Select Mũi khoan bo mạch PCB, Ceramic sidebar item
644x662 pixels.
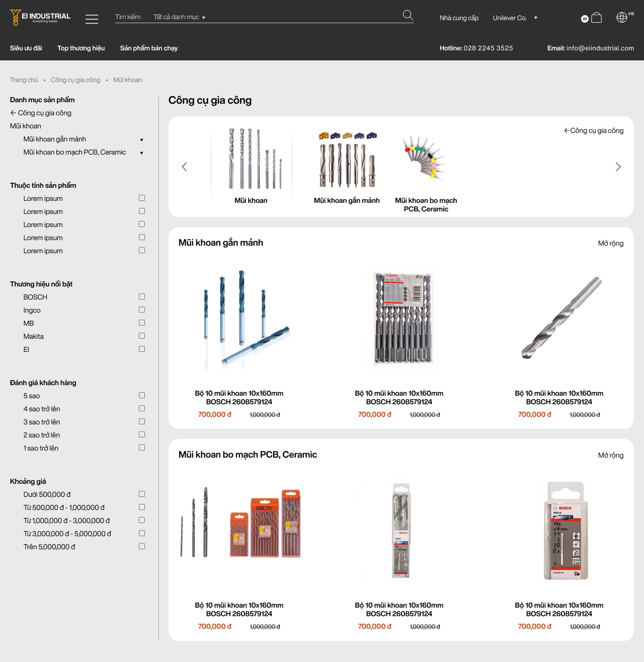coord(74,153)
